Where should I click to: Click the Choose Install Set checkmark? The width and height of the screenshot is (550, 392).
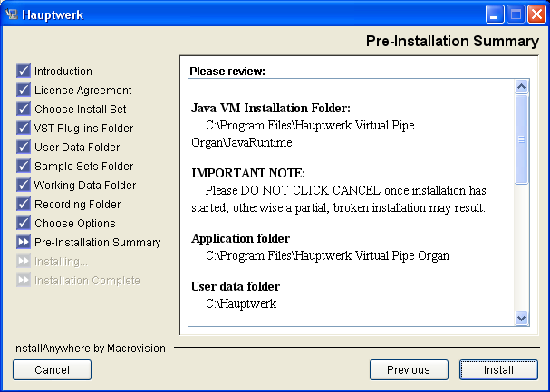pyautogui.click(x=24, y=109)
